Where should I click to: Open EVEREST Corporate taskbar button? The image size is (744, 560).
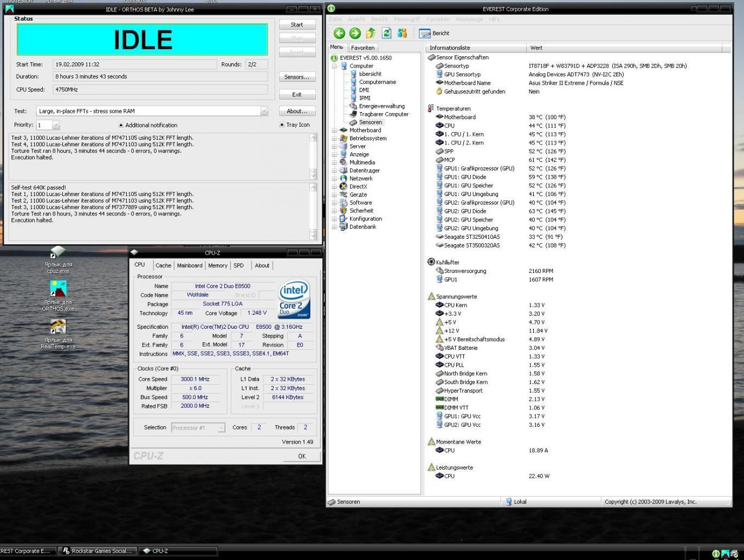point(27,551)
